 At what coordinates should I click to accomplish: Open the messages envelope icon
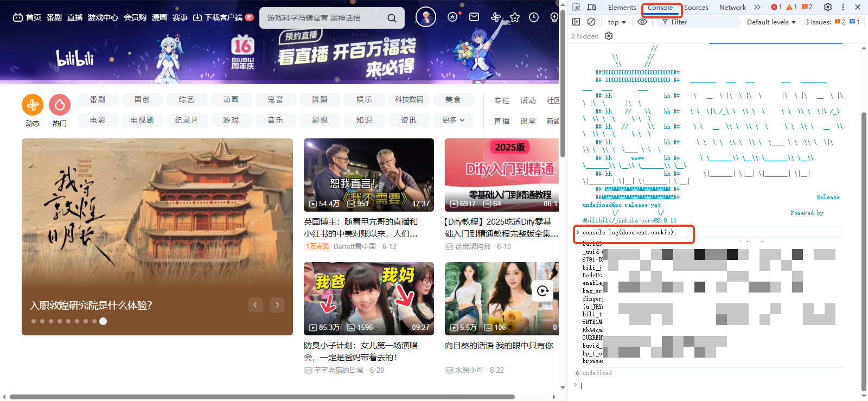(x=474, y=17)
